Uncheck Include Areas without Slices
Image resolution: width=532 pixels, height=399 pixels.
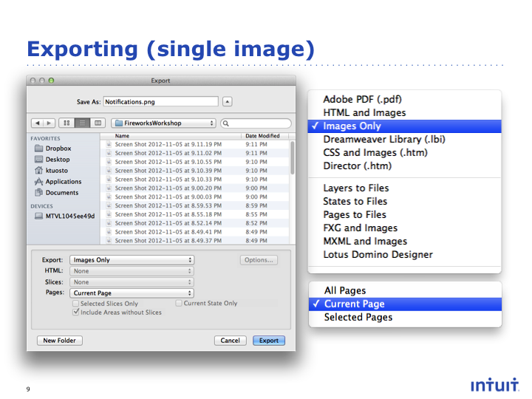tap(76, 312)
